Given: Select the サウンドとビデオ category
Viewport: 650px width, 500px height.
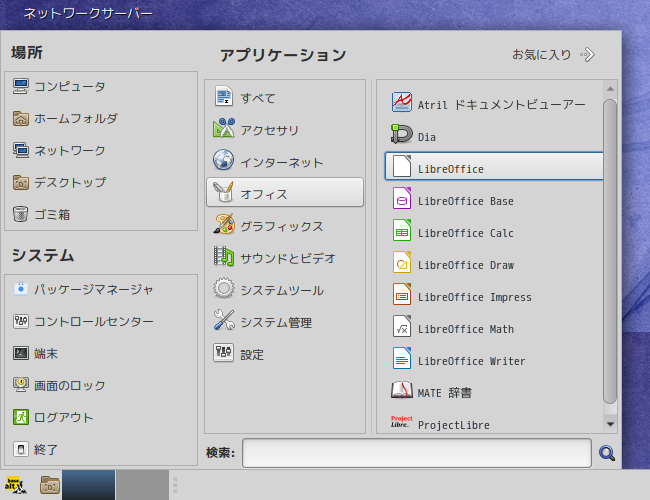Looking at the screenshot, I should (x=285, y=257).
